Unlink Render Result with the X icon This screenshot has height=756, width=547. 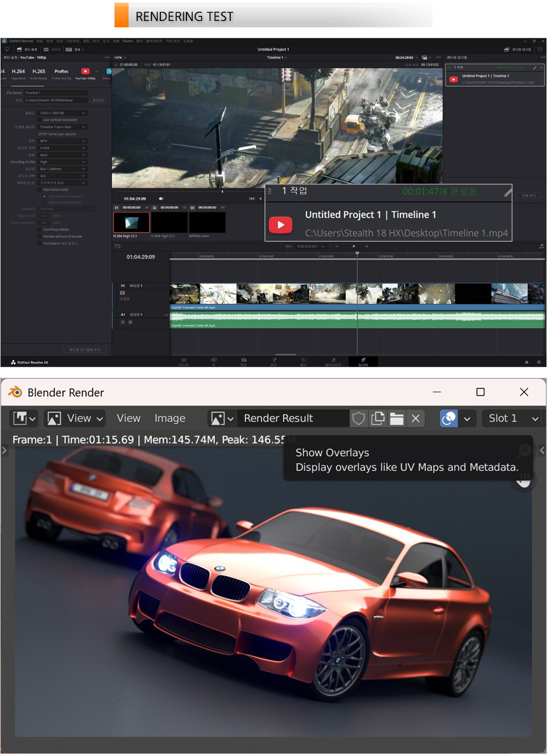[x=415, y=418]
